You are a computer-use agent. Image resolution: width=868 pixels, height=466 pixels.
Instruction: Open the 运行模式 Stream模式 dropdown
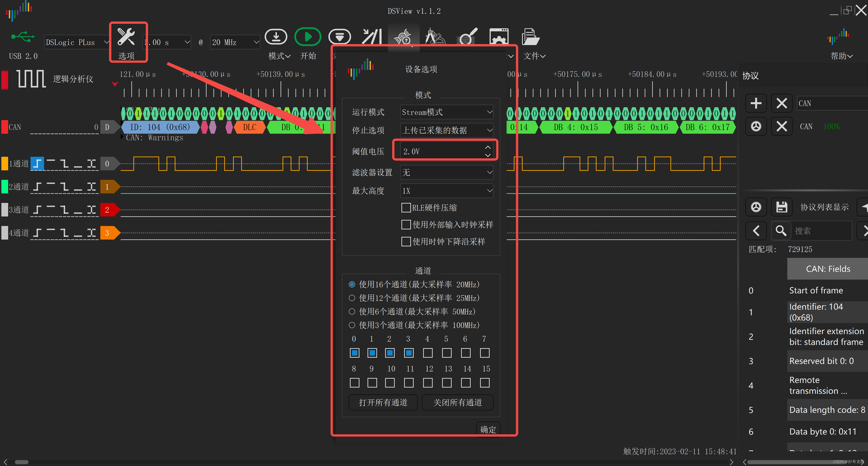(x=446, y=112)
